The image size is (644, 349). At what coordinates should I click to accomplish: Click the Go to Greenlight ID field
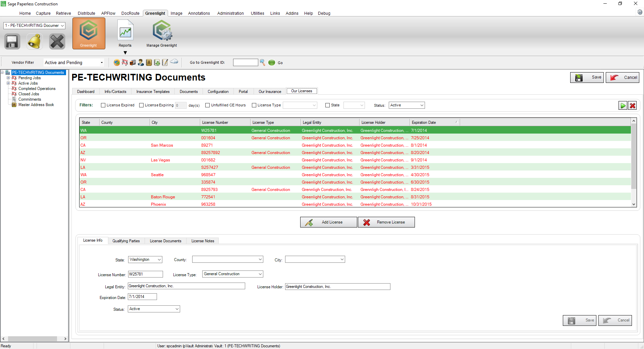click(x=246, y=62)
